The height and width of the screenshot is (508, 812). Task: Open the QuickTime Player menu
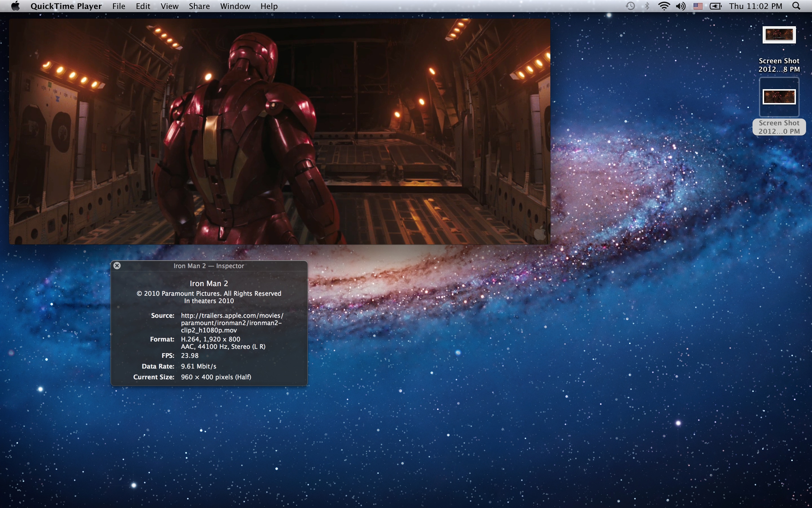[66, 6]
